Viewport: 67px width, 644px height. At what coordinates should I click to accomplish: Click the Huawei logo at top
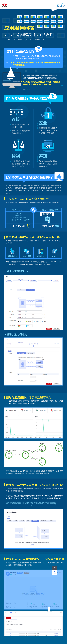pos(5,5)
